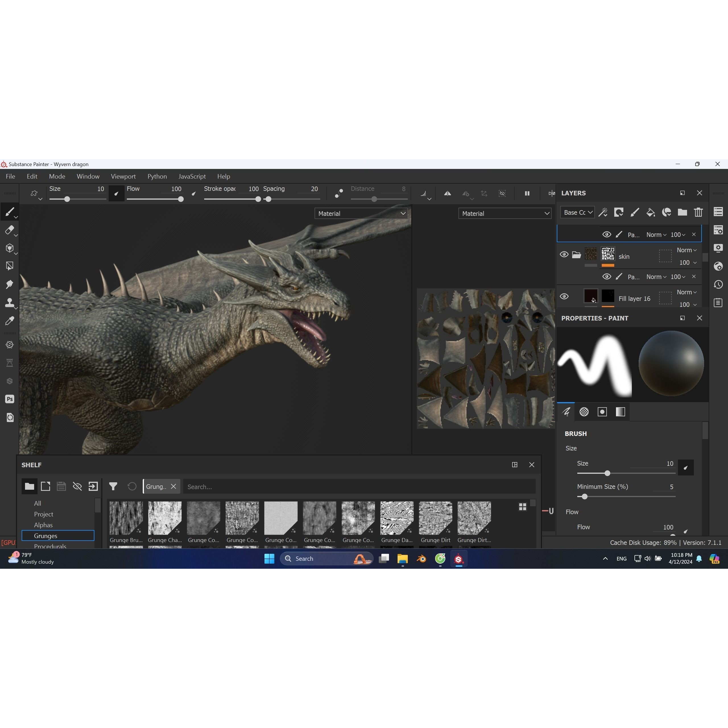Add a new paint layer with brush icon
This screenshot has width=728, height=728.
coord(634,212)
